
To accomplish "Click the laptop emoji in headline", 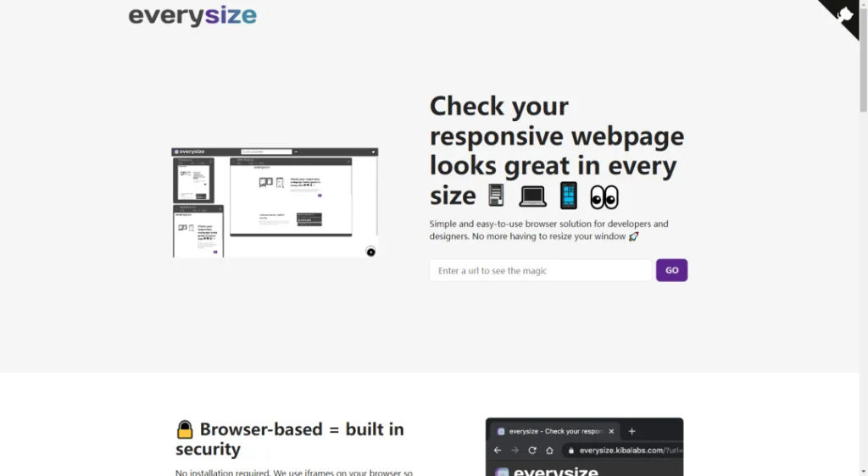I will (x=532, y=196).
